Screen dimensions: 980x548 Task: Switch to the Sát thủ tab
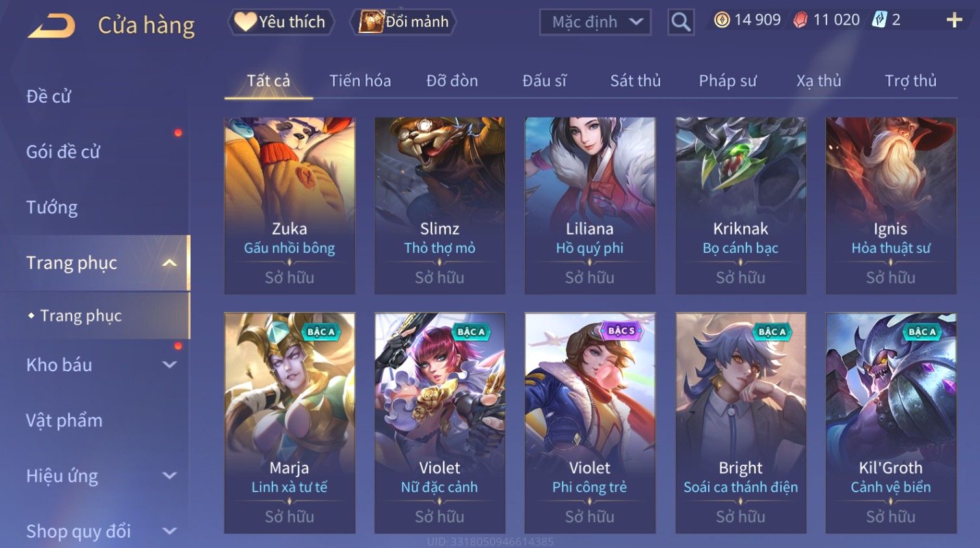pyautogui.click(x=635, y=81)
